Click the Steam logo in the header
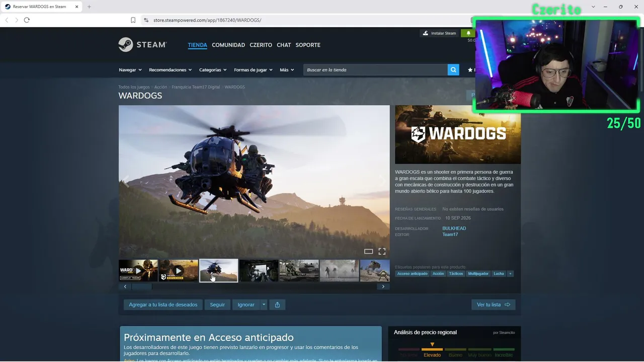The width and height of the screenshot is (644, 362). point(142,45)
